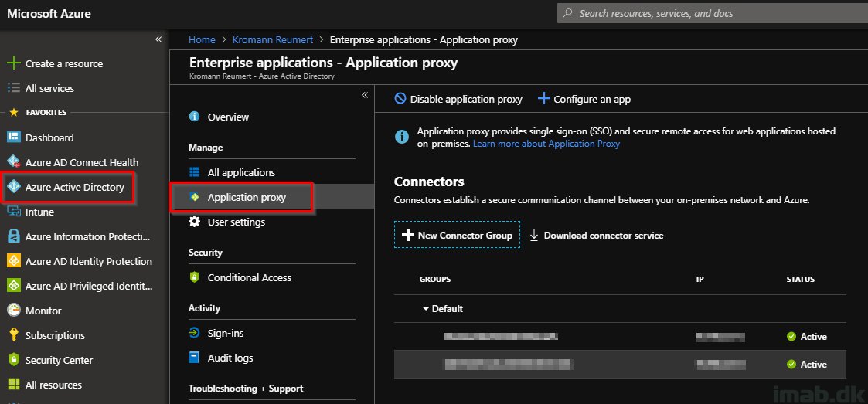Collapse the Default connector group

coord(426,309)
